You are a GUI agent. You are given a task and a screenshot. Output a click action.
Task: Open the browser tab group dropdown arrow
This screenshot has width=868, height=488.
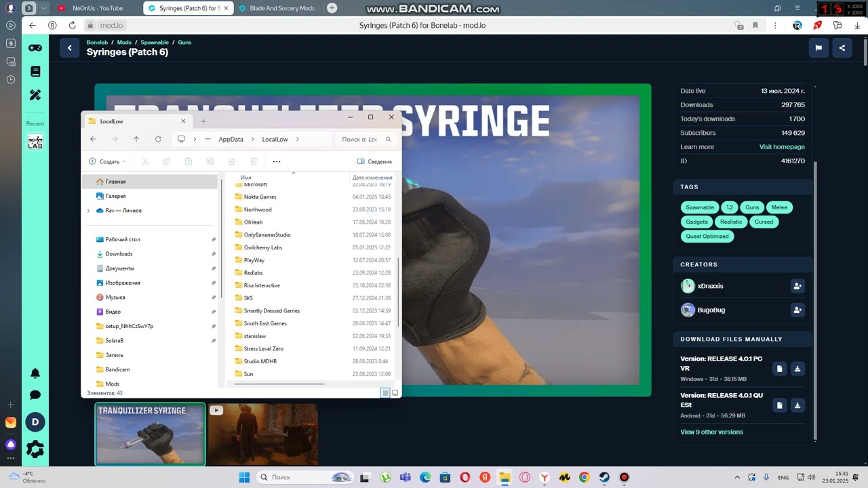coord(43,8)
